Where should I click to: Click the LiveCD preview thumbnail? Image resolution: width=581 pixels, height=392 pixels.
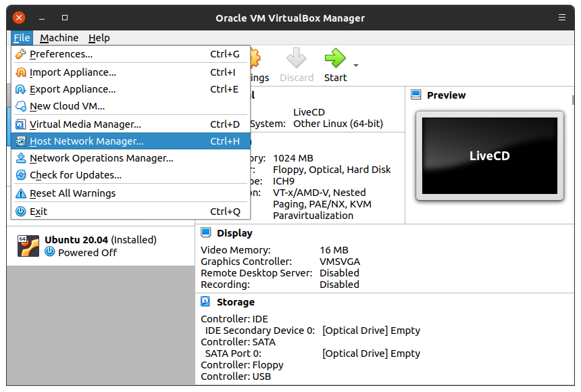(489, 156)
